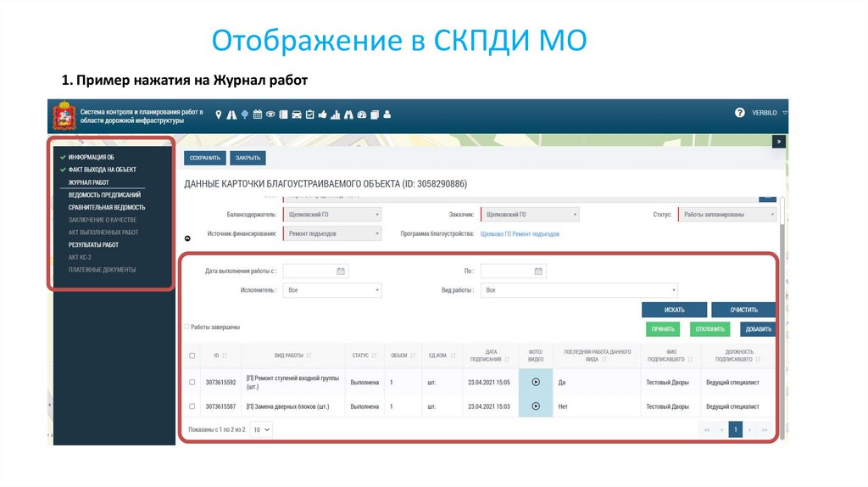
Task: Open calendar icon of the 'По' date field
Action: (x=538, y=271)
